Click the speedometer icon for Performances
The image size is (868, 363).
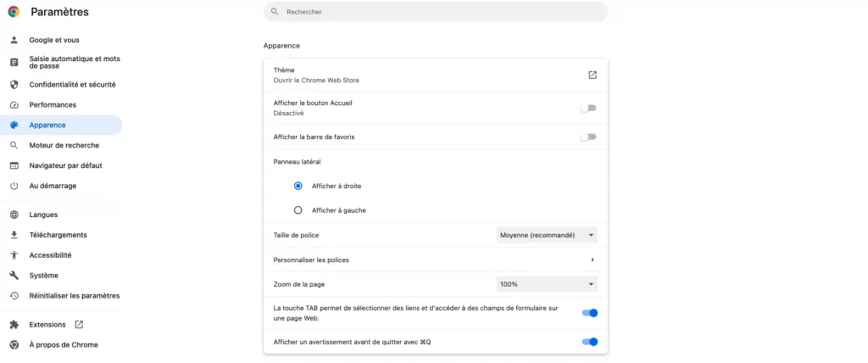[14, 105]
